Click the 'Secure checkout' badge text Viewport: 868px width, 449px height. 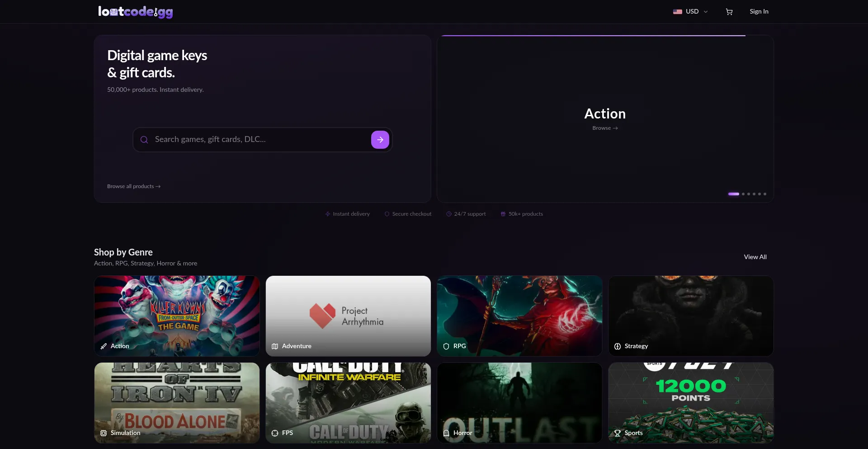tap(412, 214)
